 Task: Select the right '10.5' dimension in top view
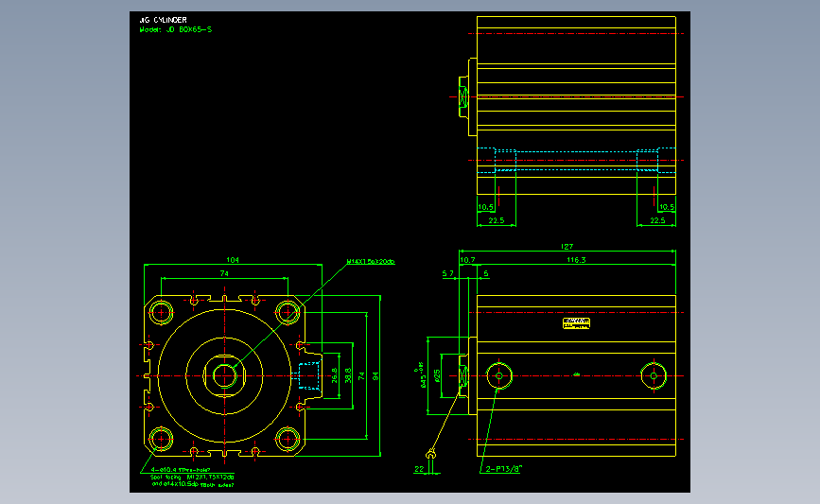667,207
